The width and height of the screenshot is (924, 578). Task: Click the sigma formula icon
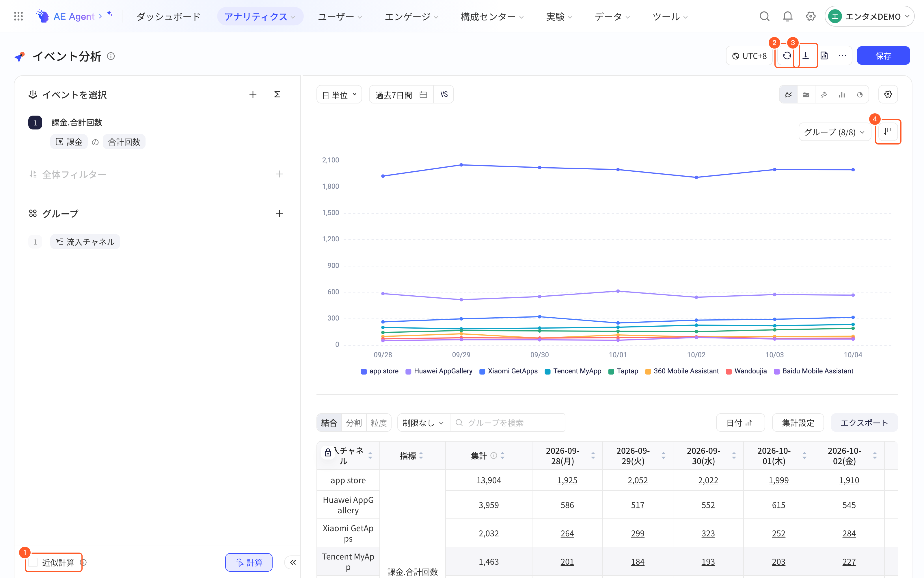(x=277, y=95)
